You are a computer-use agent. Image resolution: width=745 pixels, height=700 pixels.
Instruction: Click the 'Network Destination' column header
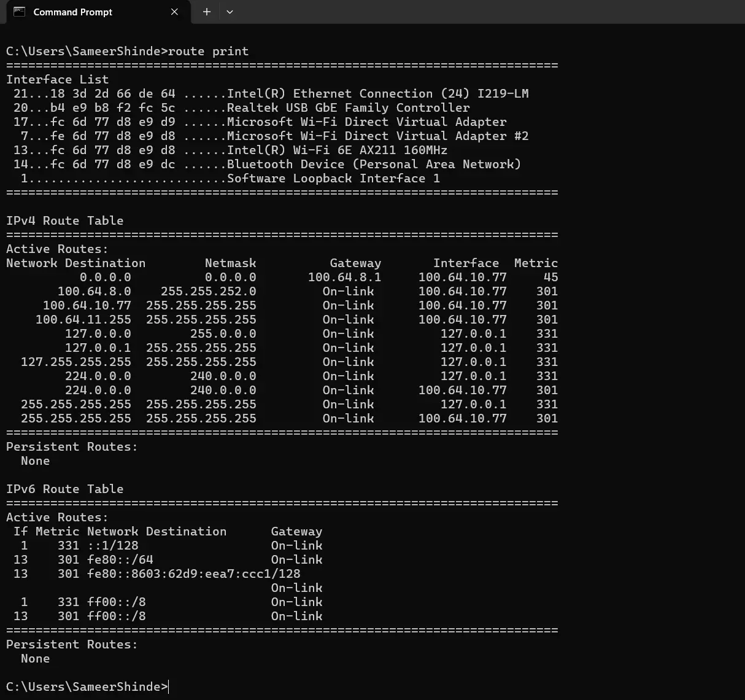[x=76, y=263]
